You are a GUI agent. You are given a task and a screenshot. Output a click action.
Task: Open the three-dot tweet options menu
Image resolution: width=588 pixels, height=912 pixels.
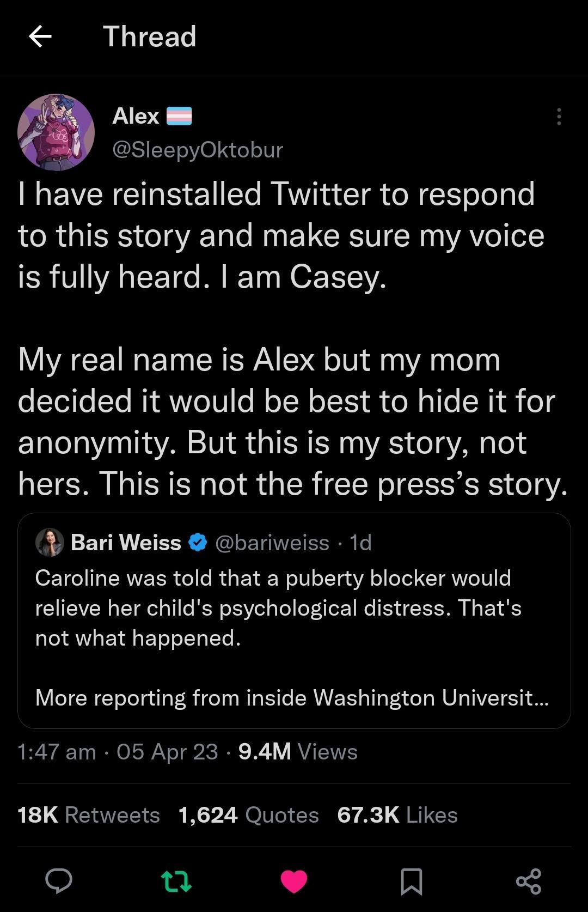click(x=559, y=115)
